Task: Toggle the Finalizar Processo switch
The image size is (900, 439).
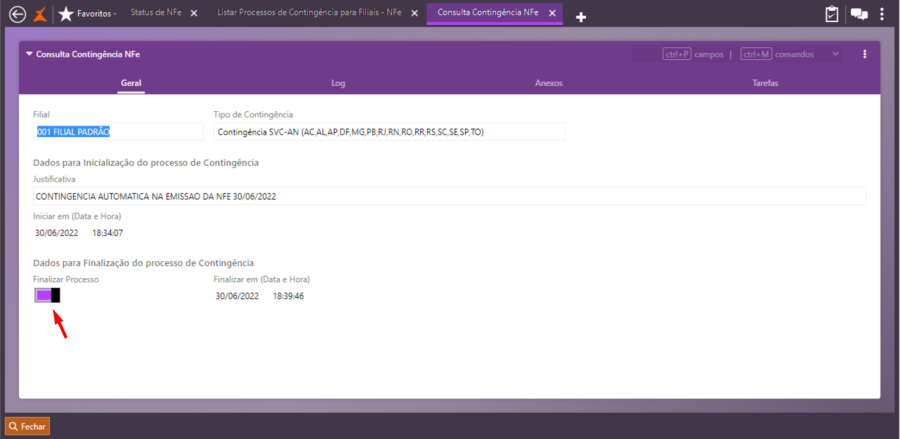Action: click(x=47, y=295)
